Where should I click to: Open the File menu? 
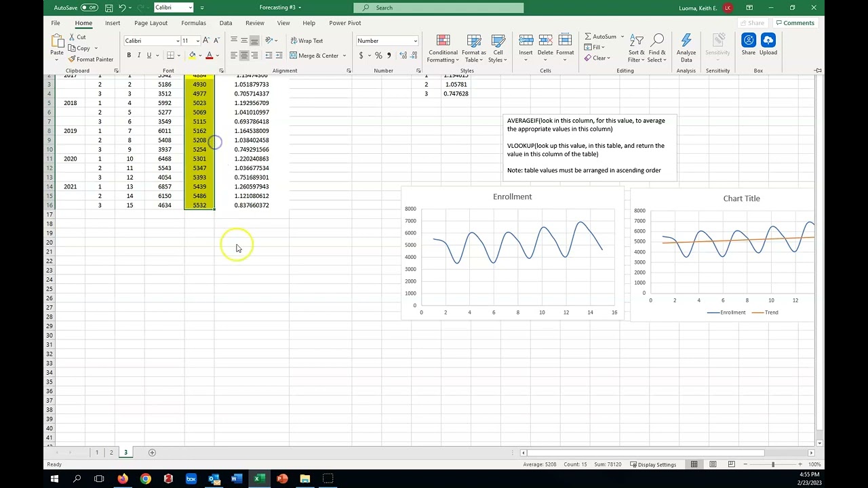pyautogui.click(x=56, y=23)
